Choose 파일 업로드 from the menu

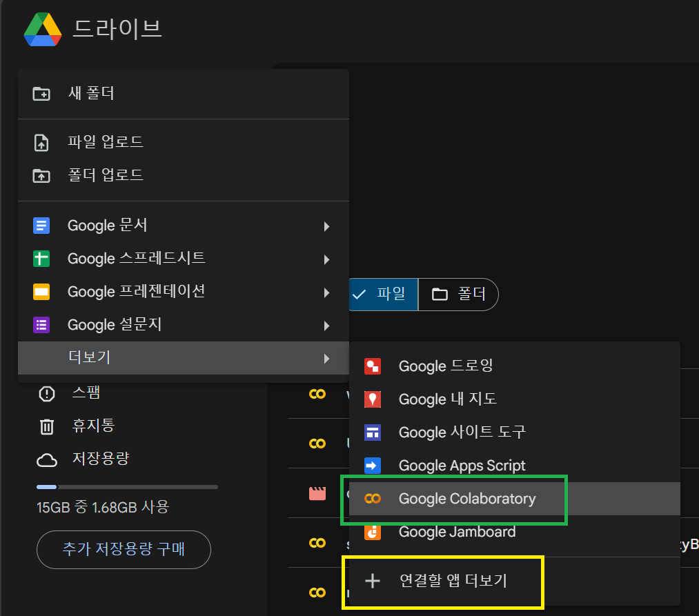click(184, 143)
